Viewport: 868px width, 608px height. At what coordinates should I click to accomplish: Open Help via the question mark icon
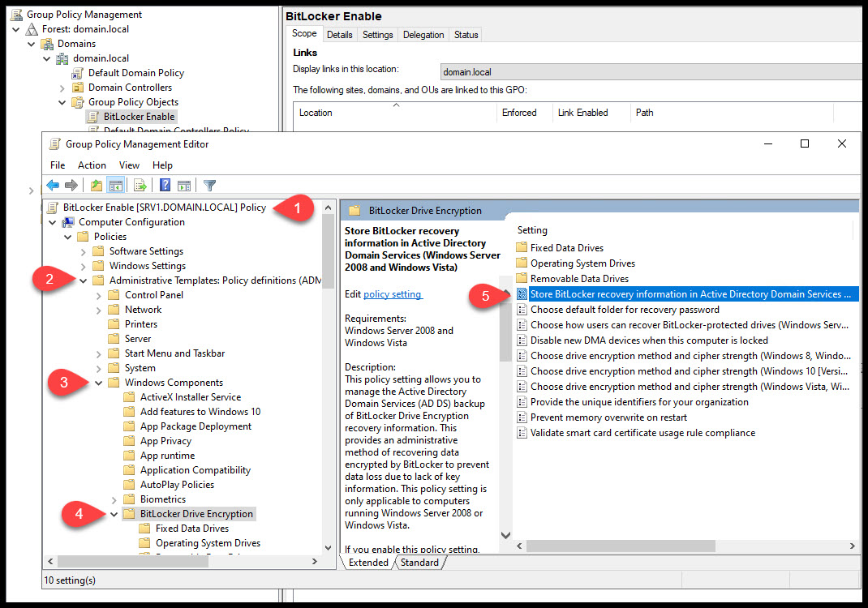[x=165, y=185]
